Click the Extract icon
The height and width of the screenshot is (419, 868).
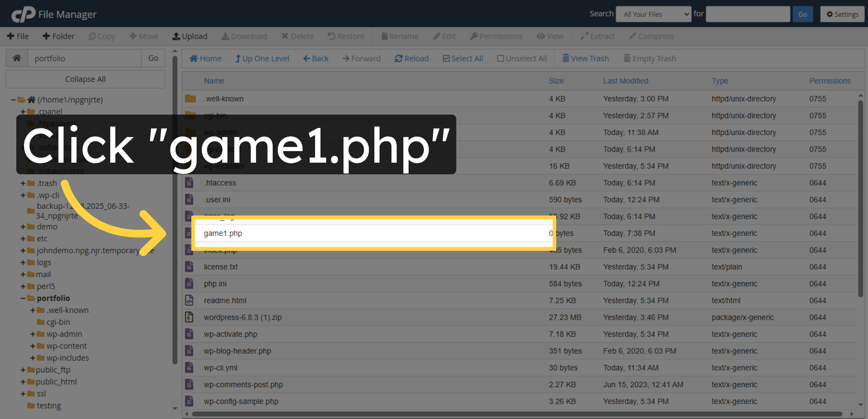coord(597,36)
